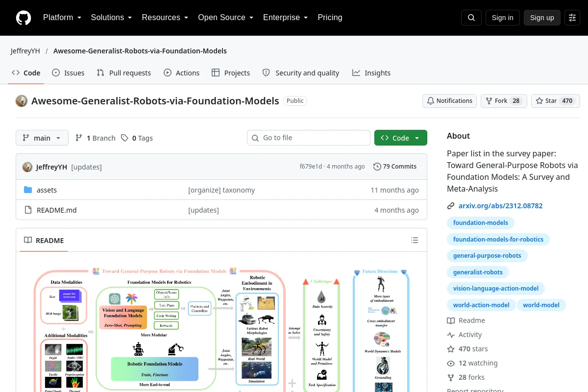Viewport: 588px width, 392px height.
Task: Star the repository with Star 470 button
Action: pos(556,101)
